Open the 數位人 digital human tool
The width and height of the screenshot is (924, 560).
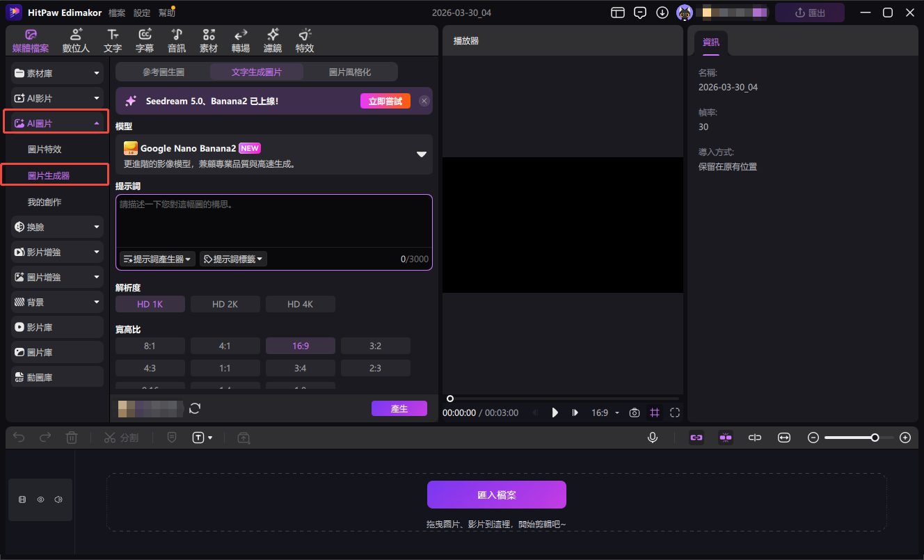coord(76,40)
